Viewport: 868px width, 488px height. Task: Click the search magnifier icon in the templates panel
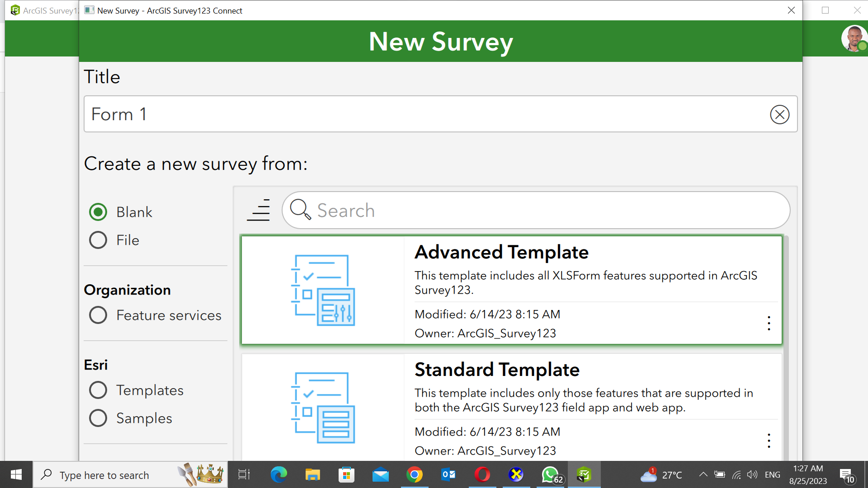(x=300, y=210)
